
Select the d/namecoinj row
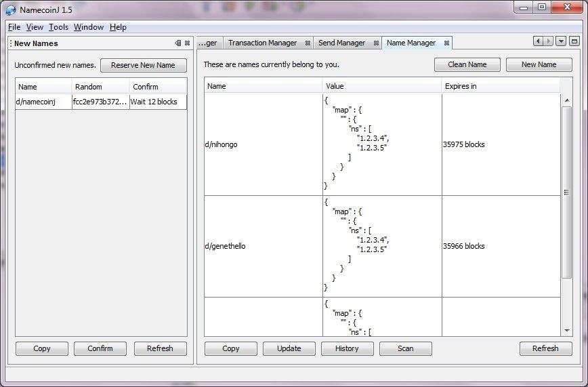coord(101,102)
